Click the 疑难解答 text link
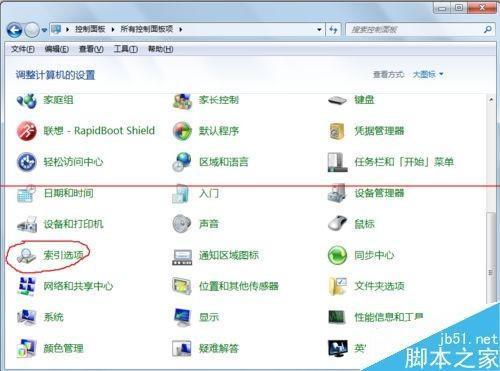Image resolution: width=500 pixels, height=371 pixels. click(219, 348)
